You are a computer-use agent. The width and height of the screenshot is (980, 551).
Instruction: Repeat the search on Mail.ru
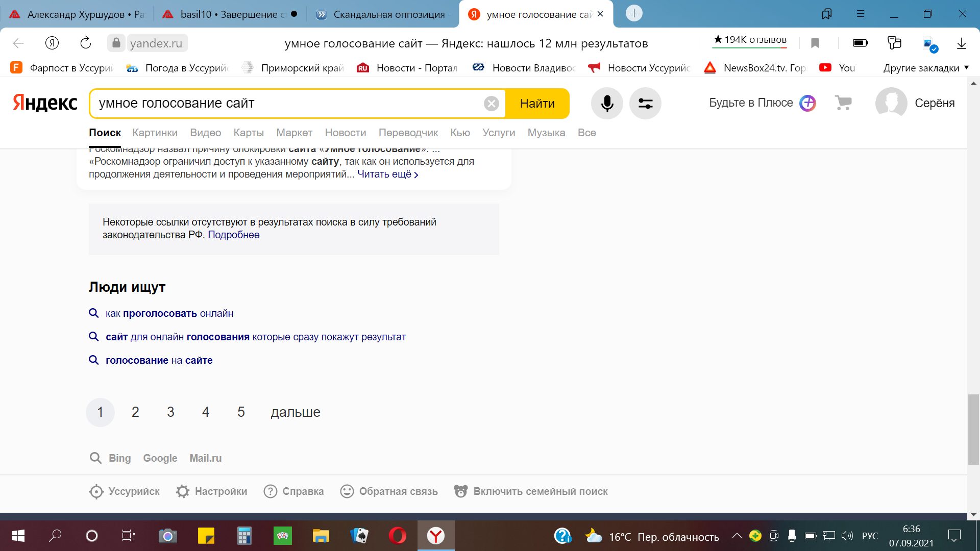coord(205,458)
